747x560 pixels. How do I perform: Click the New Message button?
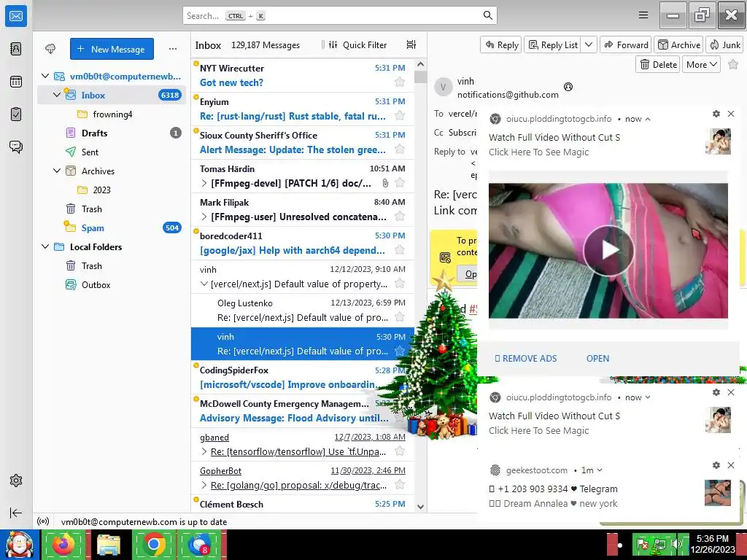click(x=112, y=49)
